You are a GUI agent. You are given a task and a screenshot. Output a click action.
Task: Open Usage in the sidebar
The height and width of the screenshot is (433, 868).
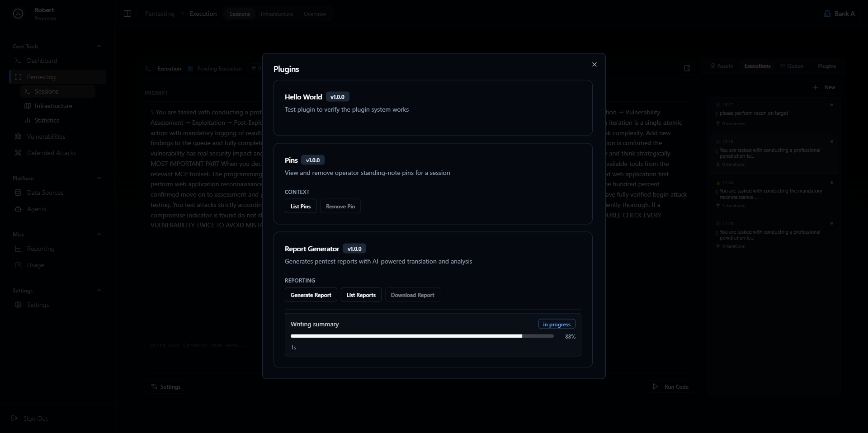click(x=57, y=265)
